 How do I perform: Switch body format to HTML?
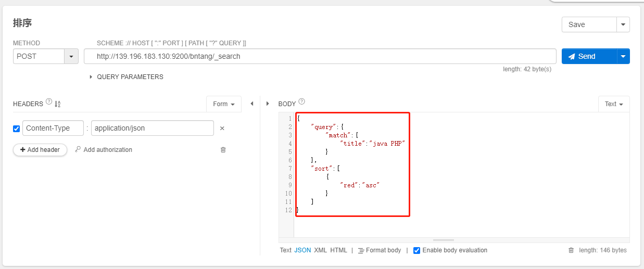338,250
